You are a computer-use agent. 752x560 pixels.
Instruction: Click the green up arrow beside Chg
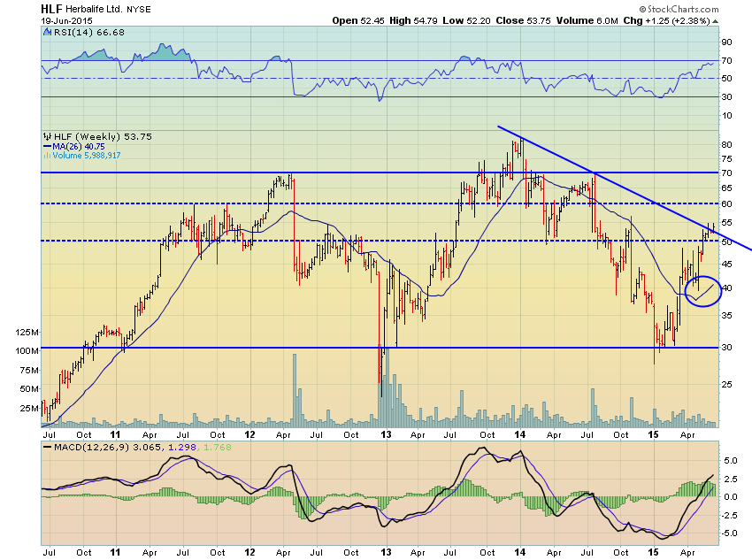pos(715,21)
